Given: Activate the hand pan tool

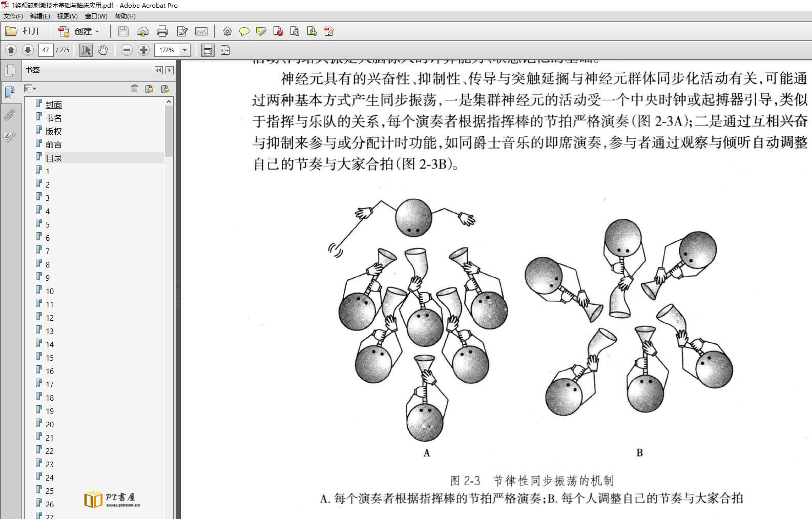Looking at the screenshot, I should point(103,50).
